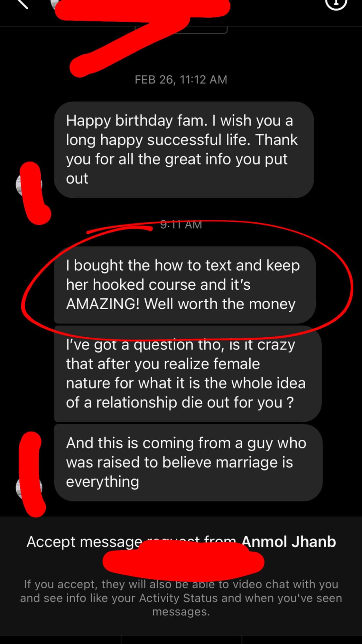Tap the Activity Status info paragraph
The height and width of the screenshot is (644, 362).
coord(181,598)
